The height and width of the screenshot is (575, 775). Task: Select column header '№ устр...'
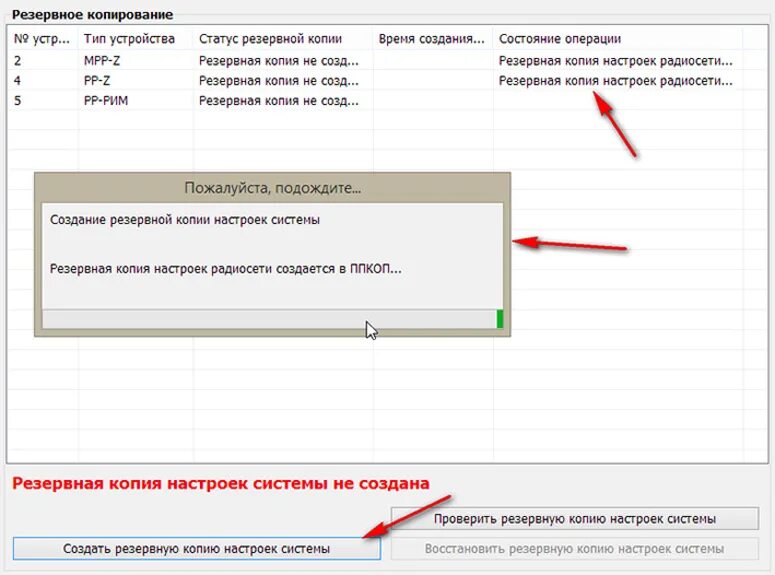coord(42,39)
